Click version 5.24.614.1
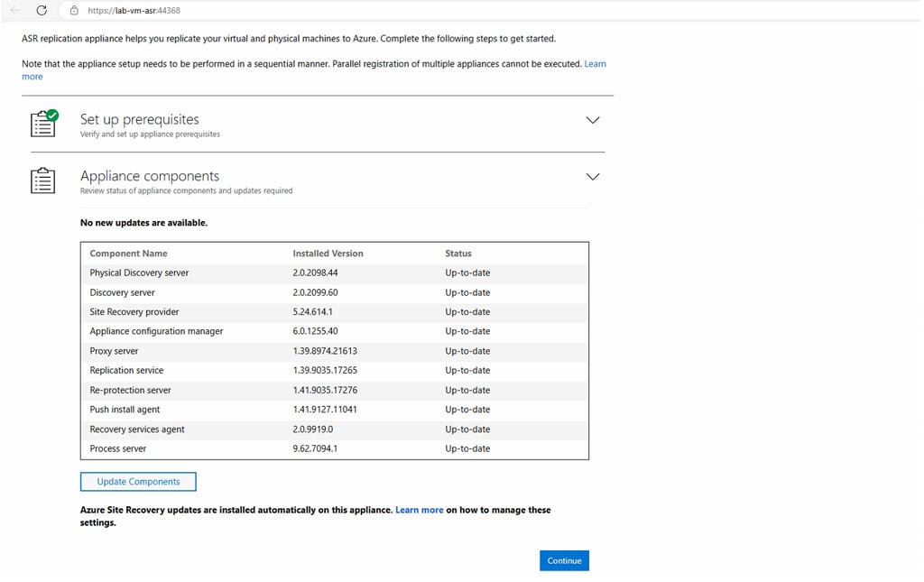Viewport: 924px width, 582px height. point(312,311)
